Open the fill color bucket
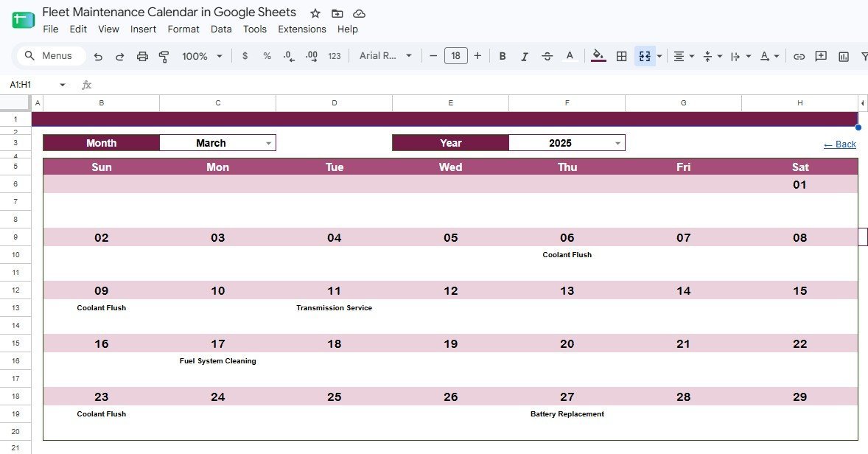Image resolution: width=868 pixels, height=454 pixels. (598, 56)
